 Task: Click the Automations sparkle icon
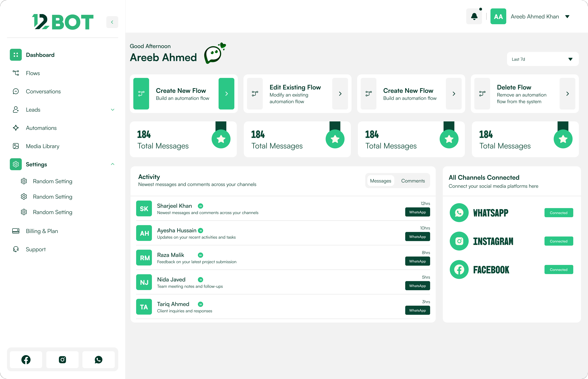(16, 128)
